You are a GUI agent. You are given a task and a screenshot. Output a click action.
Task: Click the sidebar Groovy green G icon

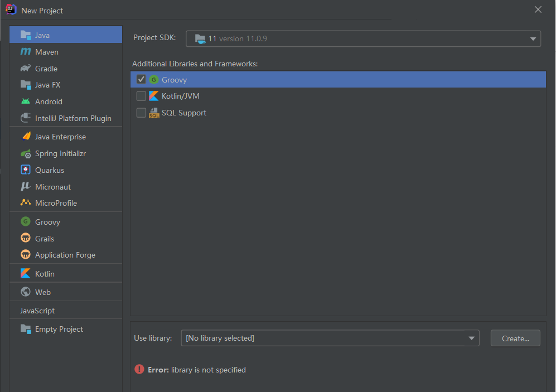[26, 221]
